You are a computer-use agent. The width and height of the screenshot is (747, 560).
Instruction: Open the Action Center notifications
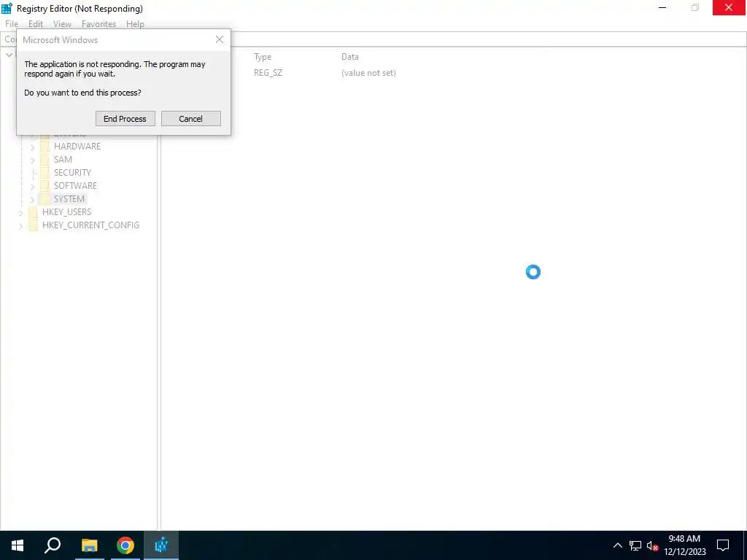(723, 545)
